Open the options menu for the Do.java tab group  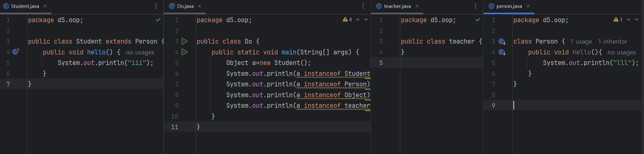(363, 6)
